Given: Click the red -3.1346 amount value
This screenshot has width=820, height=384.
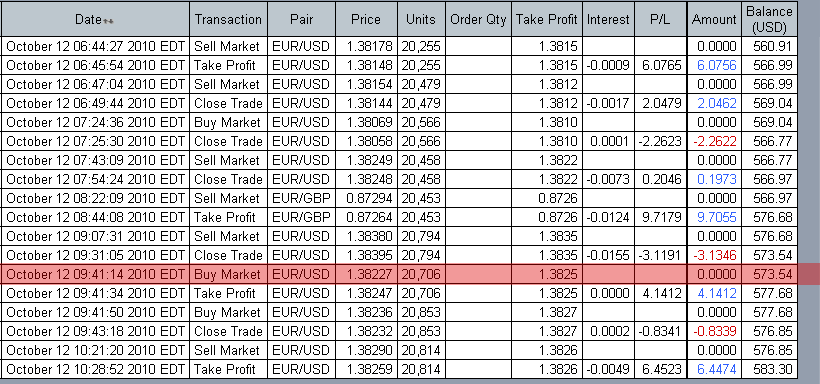Looking at the screenshot, I should pos(714,255).
